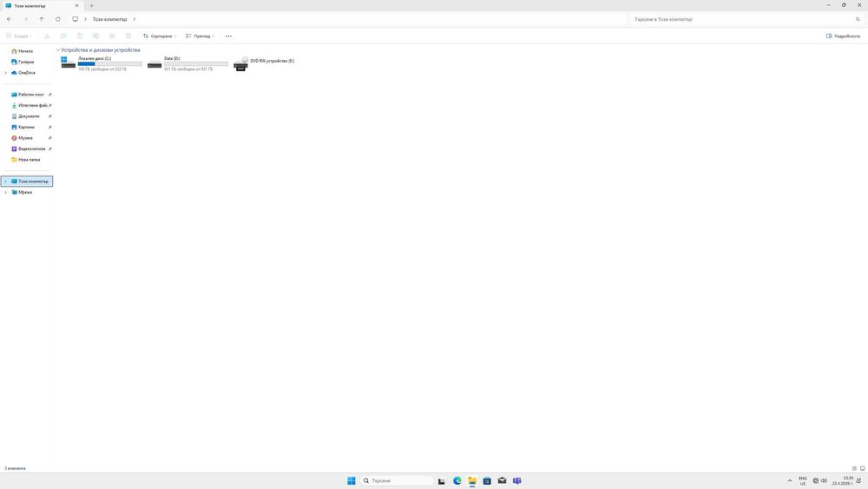Viewport: 868px width, 489px height.
Task: Switch to details list view toggle
Action: tap(854, 468)
